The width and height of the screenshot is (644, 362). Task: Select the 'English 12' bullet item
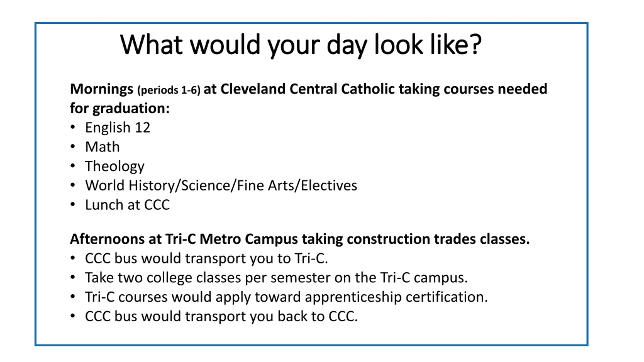coord(117,127)
